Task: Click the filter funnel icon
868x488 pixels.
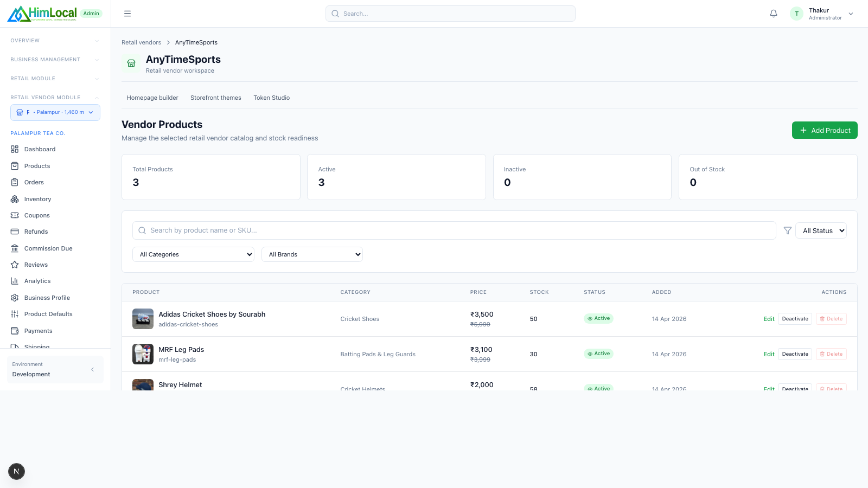Action: [x=788, y=230]
